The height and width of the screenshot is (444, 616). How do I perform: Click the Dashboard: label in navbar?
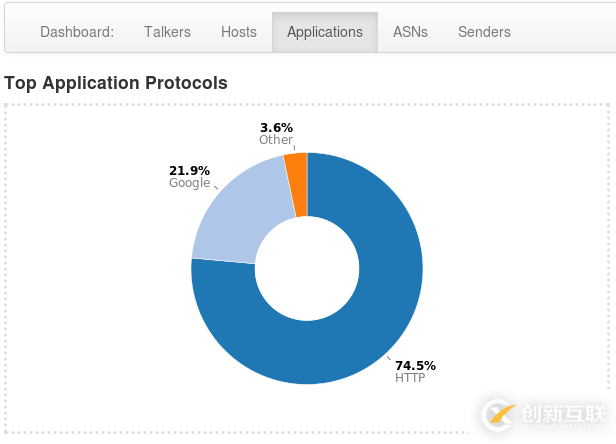77,32
